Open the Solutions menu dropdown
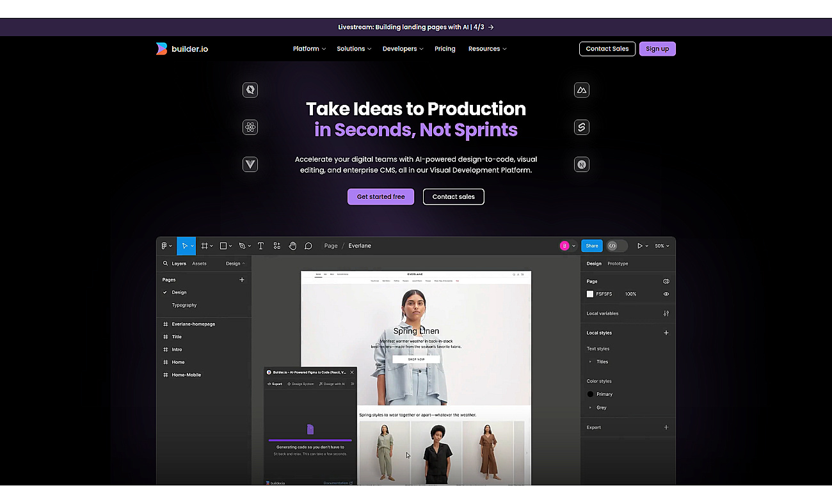832x504 pixels. pos(354,49)
